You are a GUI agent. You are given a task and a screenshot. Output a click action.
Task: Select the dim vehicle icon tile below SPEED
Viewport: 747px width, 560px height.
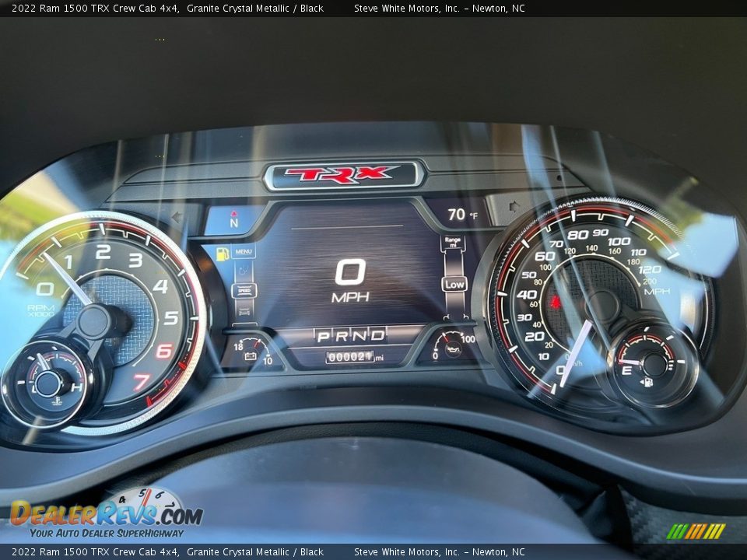click(244, 311)
